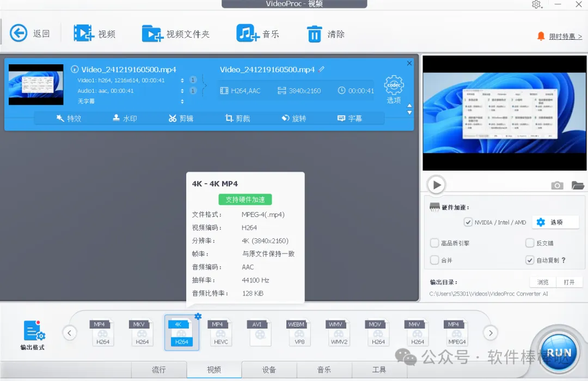
Task: Open the 字幕 subtitle tool
Action: [350, 118]
